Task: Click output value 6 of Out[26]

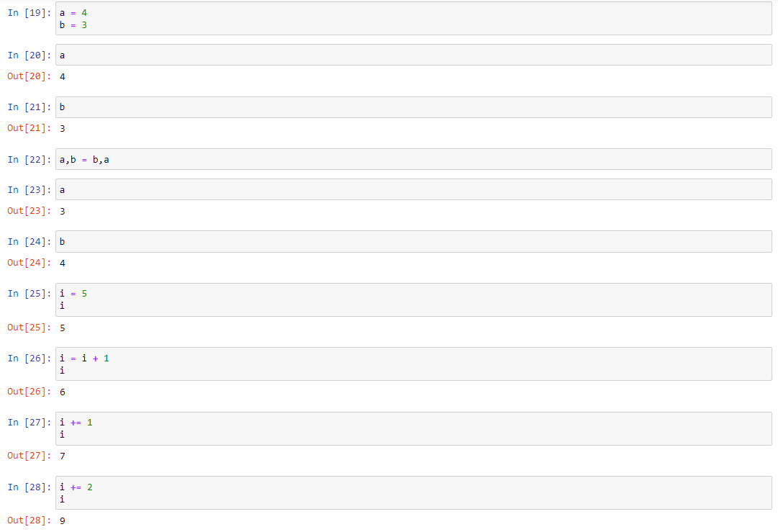Action: [x=63, y=392]
